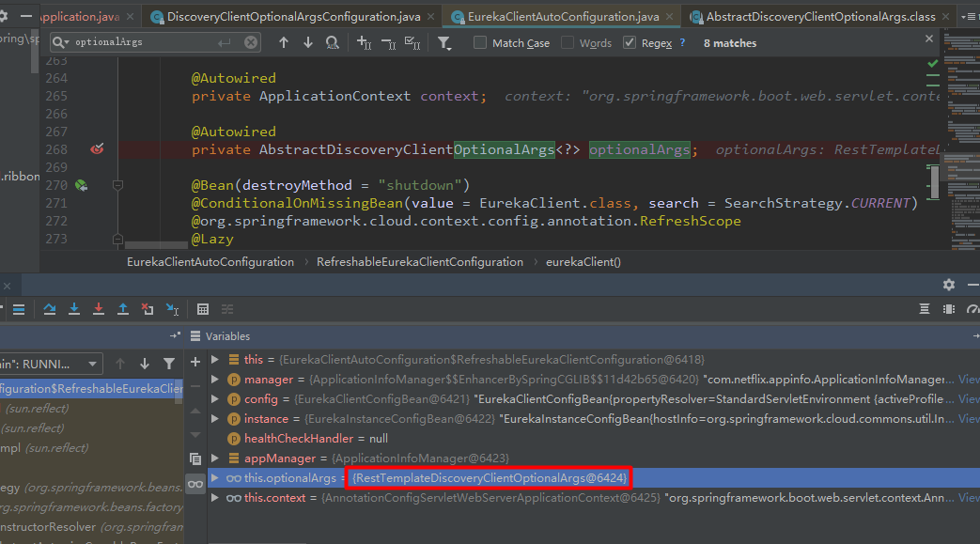This screenshot has height=544, width=980.
Task: Click the duplicate watch copy icon
Action: 195,459
